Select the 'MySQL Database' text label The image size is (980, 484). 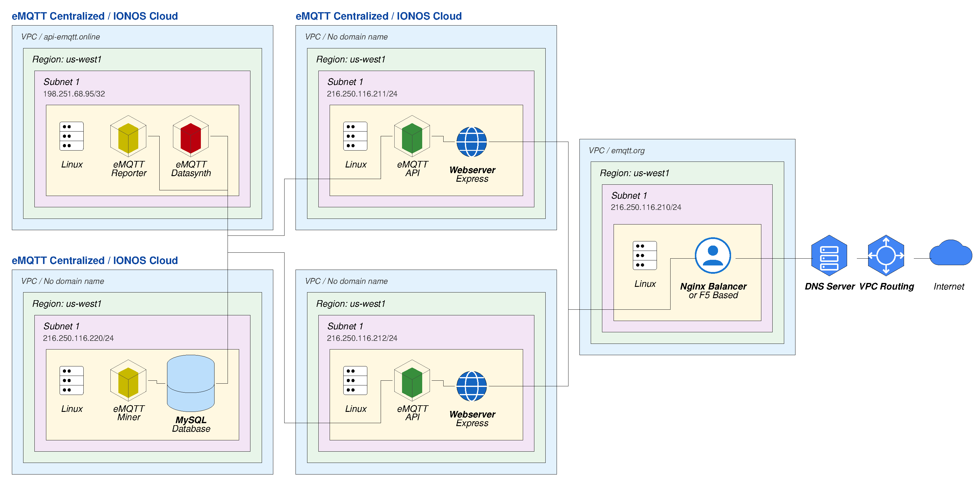pyautogui.click(x=191, y=424)
